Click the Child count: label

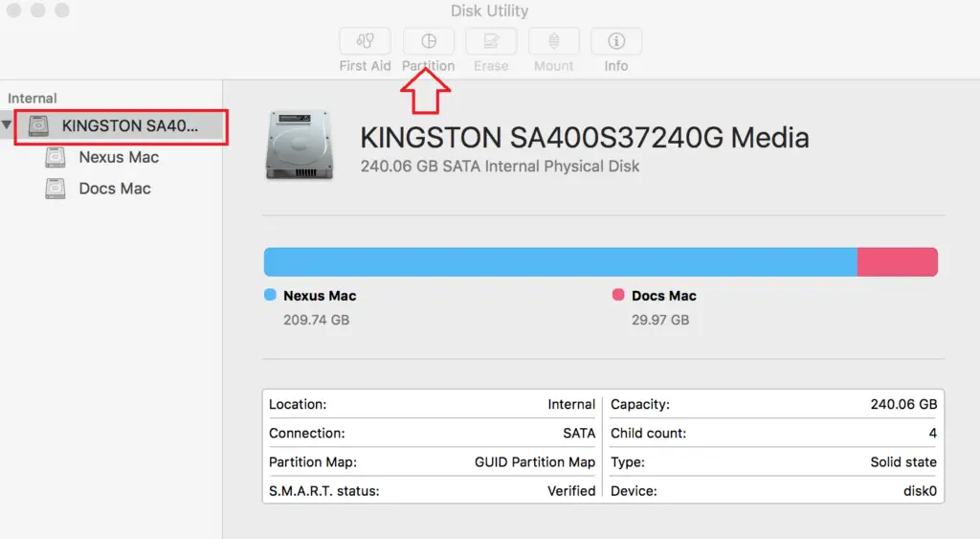click(x=648, y=434)
